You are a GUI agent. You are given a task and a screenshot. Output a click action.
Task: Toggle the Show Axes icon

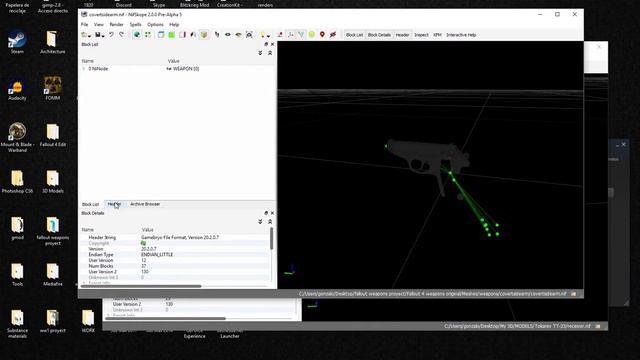click(x=291, y=35)
